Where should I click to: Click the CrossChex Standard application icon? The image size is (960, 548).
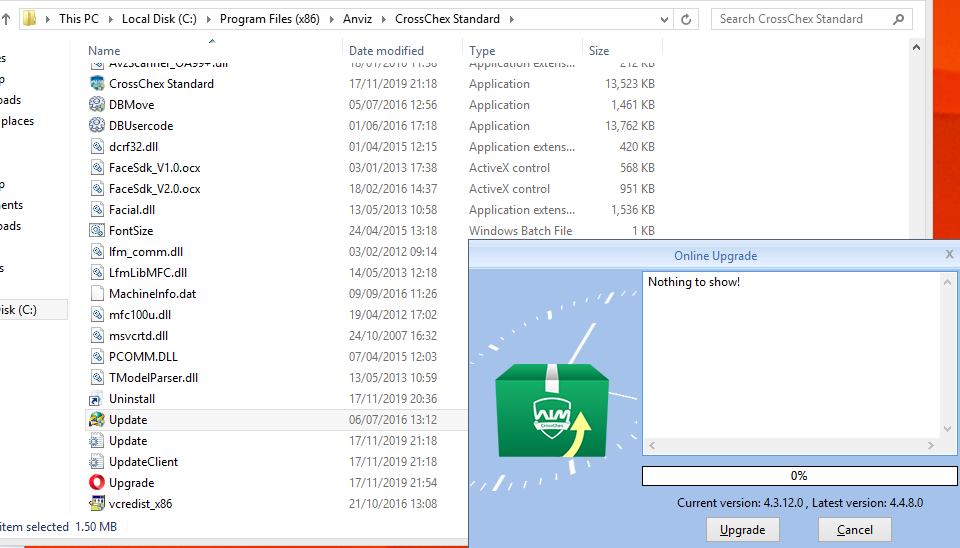pos(97,83)
